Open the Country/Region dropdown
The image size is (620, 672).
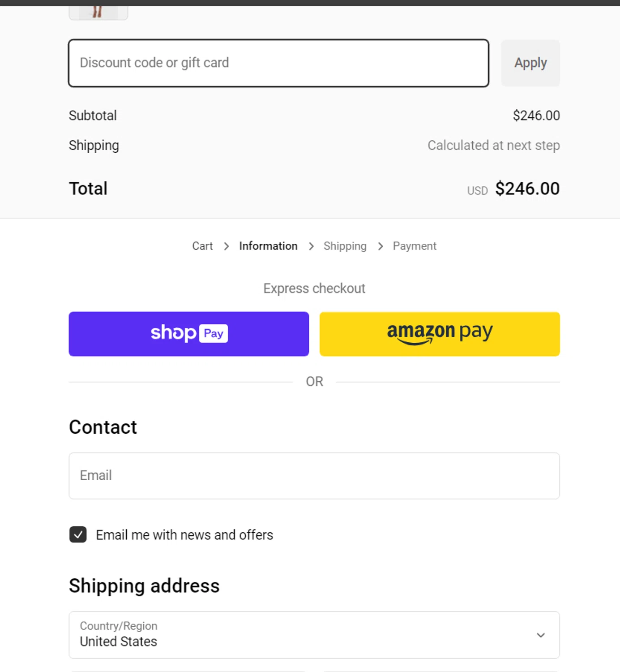point(313,635)
